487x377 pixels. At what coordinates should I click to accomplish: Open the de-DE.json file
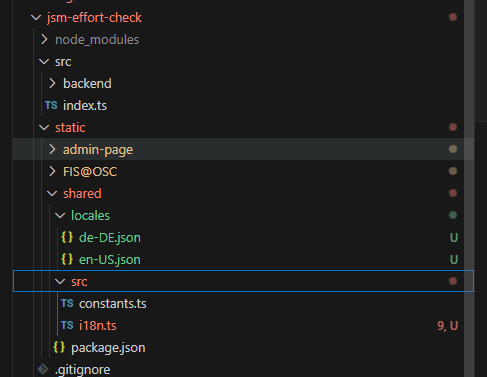tap(110, 238)
